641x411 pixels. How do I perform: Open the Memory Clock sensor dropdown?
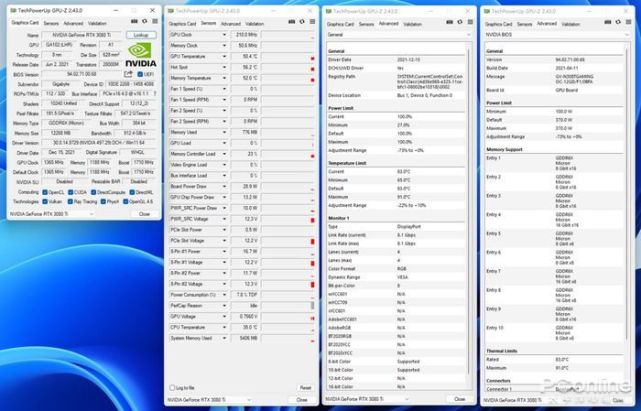(x=224, y=45)
